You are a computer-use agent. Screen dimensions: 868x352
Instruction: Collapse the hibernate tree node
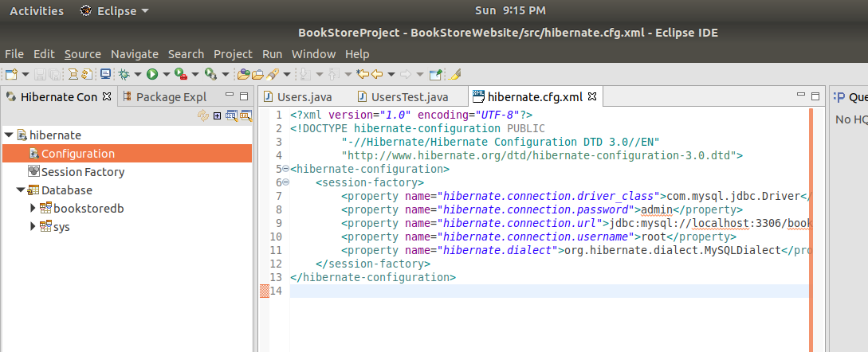pos(8,135)
